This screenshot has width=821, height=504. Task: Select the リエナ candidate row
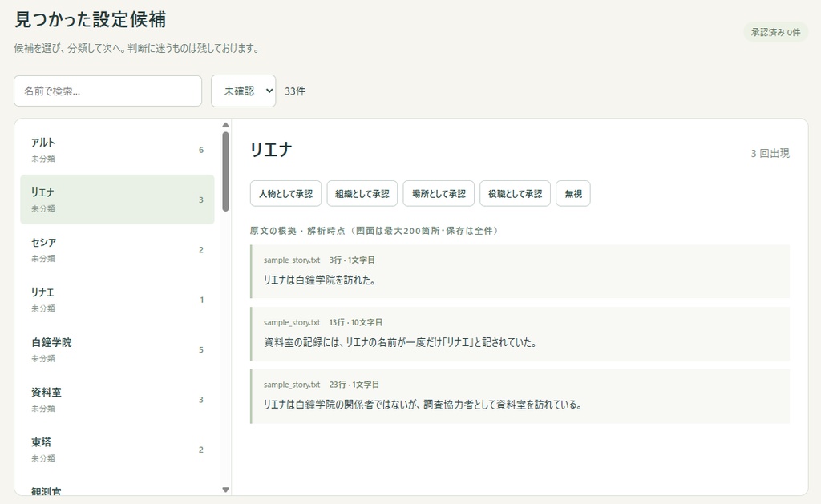(x=117, y=200)
